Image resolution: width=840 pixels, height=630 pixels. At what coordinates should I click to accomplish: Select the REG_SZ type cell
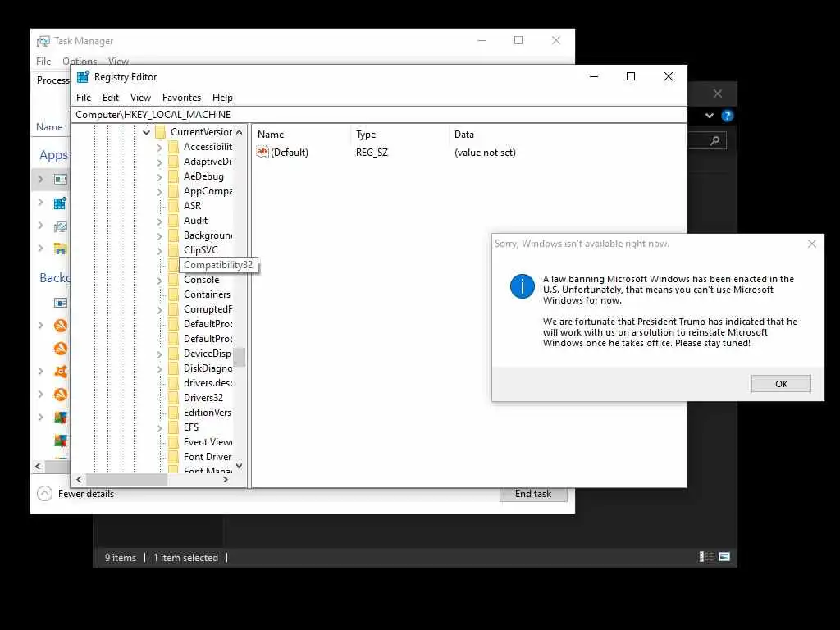click(x=372, y=153)
